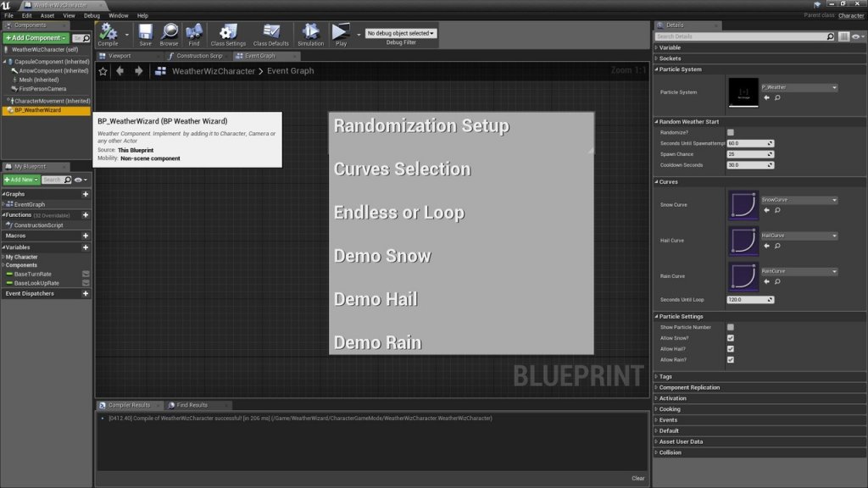Viewport: 868px width, 488px height.
Task: Navigate forward with the right arrow in graph
Action: point(138,71)
